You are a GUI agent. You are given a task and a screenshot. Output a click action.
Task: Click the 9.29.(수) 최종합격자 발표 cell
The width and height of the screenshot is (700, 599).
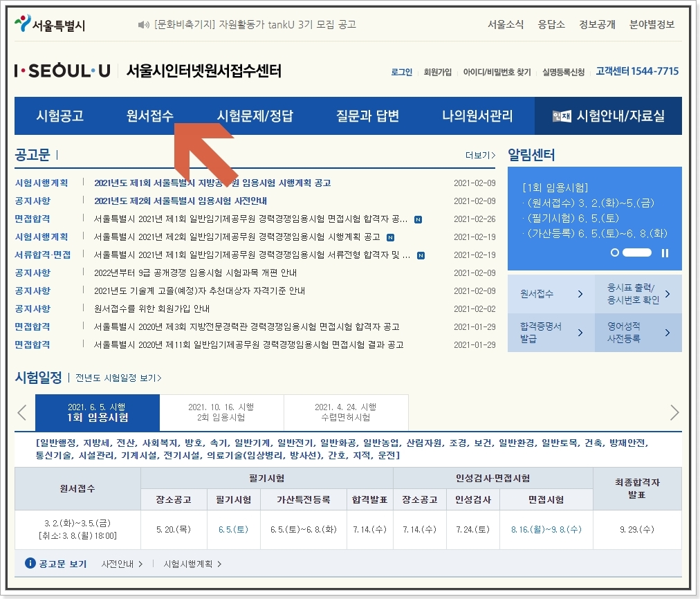pos(637,529)
